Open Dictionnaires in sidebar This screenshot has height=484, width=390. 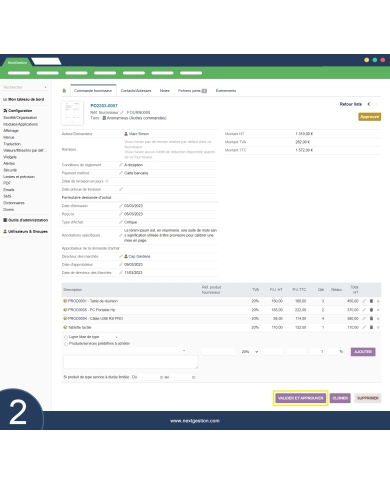[14, 203]
